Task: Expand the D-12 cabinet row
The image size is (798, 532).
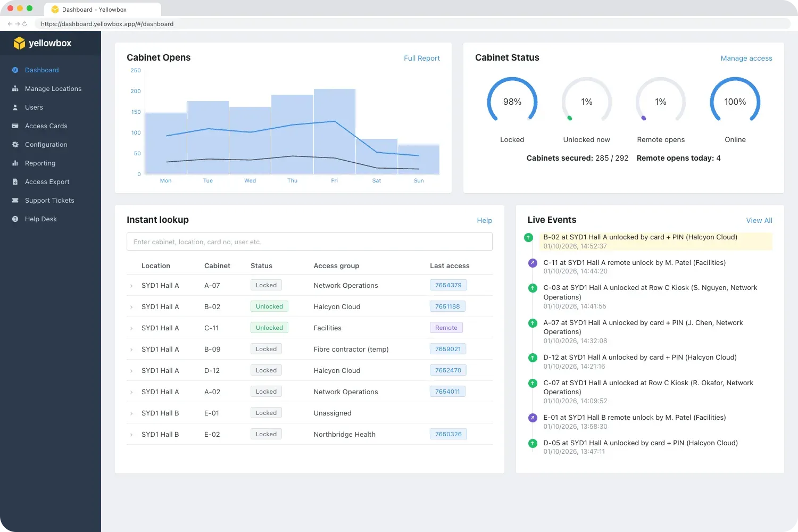Action: pyautogui.click(x=131, y=371)
